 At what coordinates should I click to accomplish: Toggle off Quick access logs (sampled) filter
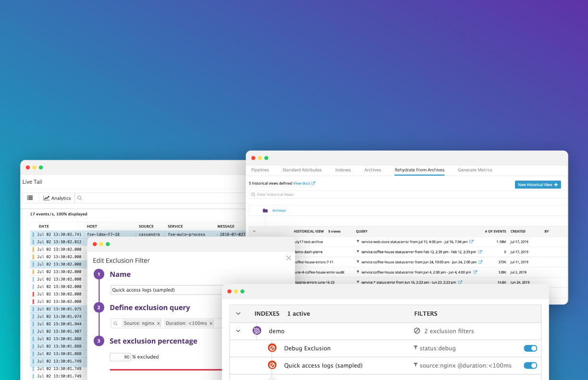tap(530, 366)
